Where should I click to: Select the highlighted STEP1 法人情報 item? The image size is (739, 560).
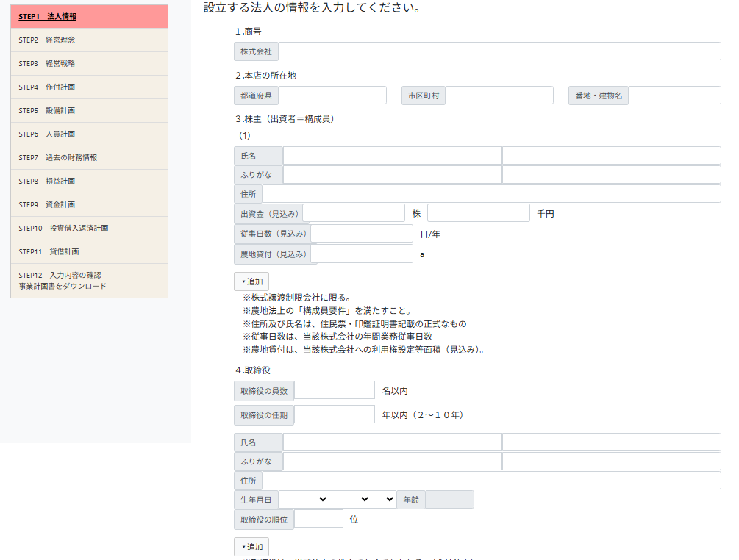tap(48, 16)
